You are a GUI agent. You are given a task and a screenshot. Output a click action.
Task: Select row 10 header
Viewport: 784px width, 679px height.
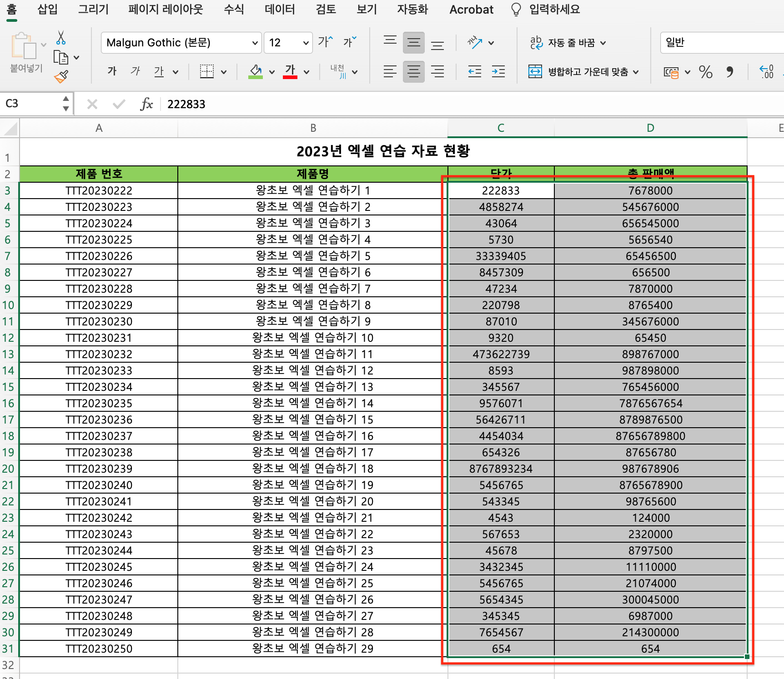pos(9,305)
